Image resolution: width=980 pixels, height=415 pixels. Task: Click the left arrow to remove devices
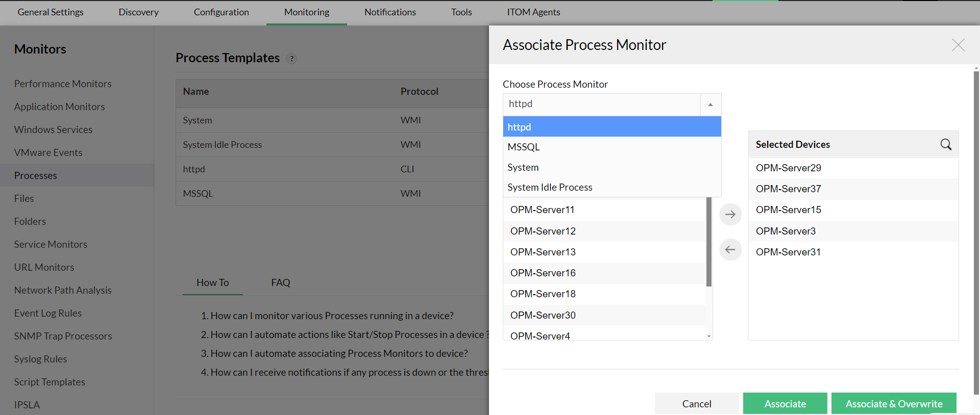pos(730,249)
